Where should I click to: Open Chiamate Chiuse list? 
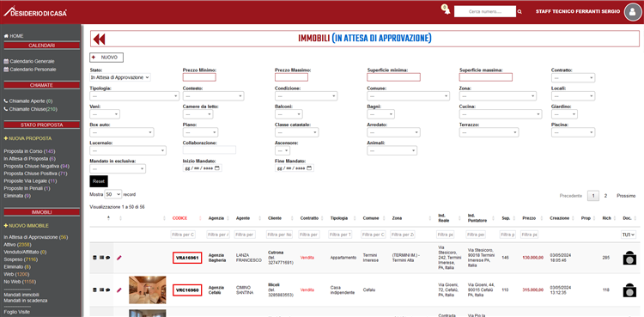coord(30,109)
